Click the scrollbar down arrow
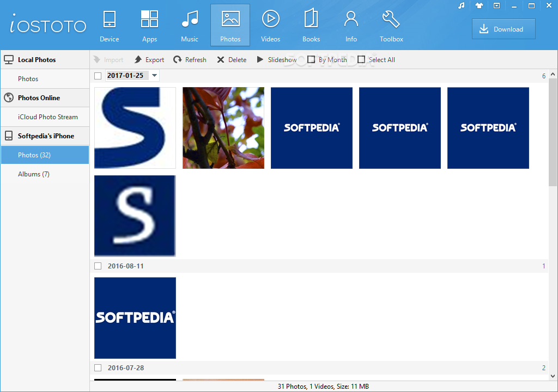Screen dimensions: 558x392 coord(553,376)
